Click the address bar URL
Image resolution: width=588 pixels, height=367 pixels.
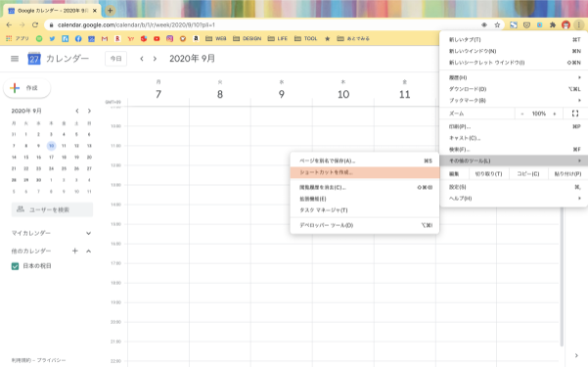[x=136, y=25]
